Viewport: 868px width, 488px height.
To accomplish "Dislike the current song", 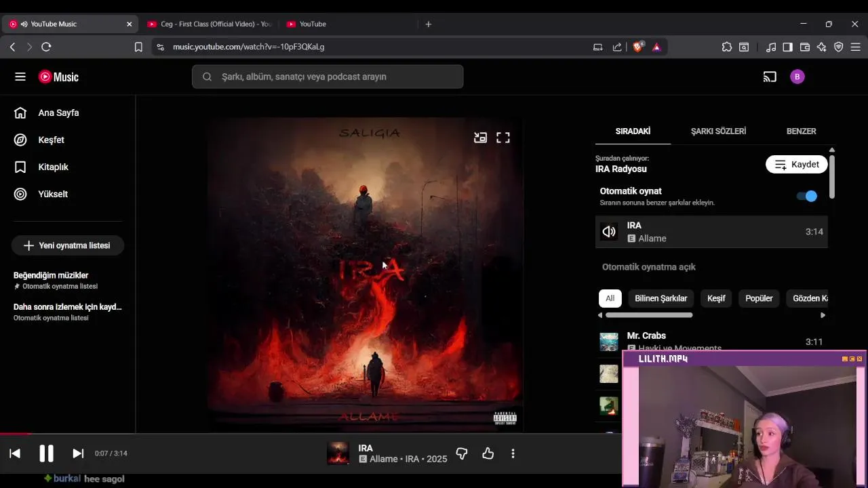I will point(462,453).
